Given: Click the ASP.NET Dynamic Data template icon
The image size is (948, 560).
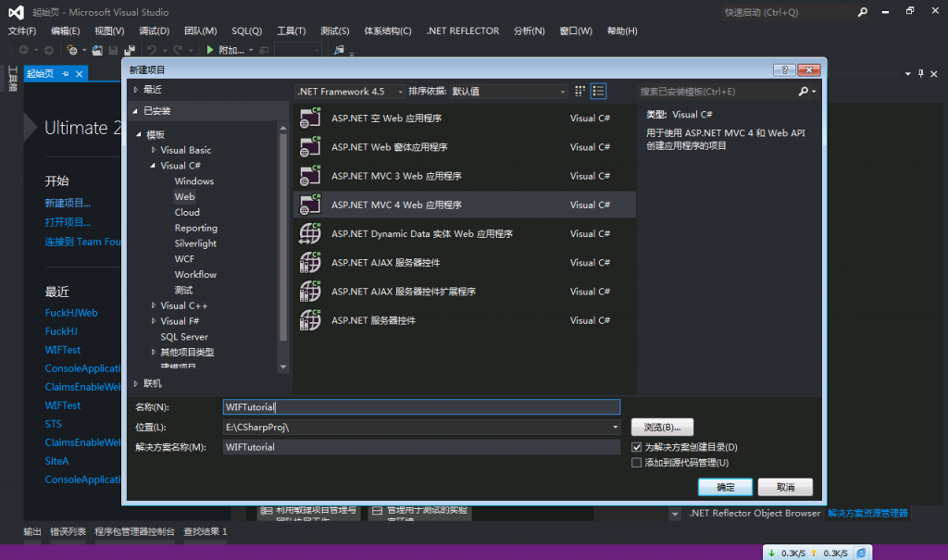Looking at the screenshot, I should point(310,233).
